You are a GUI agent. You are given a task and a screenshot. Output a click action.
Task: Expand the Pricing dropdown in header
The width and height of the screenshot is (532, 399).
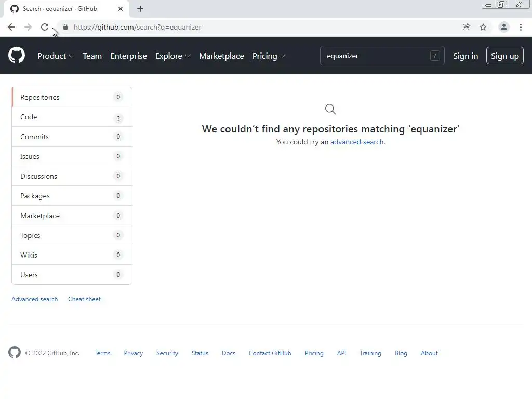[269, 56]
